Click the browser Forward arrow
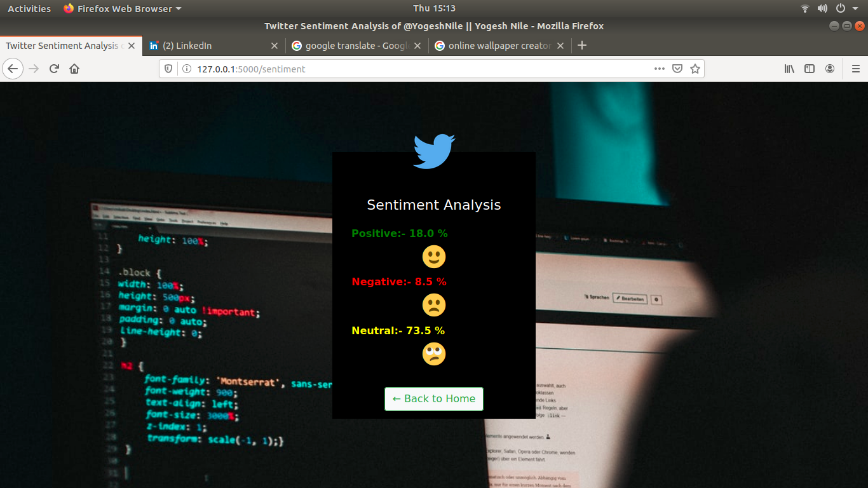 pyautogui.click(x=34, y=69)
